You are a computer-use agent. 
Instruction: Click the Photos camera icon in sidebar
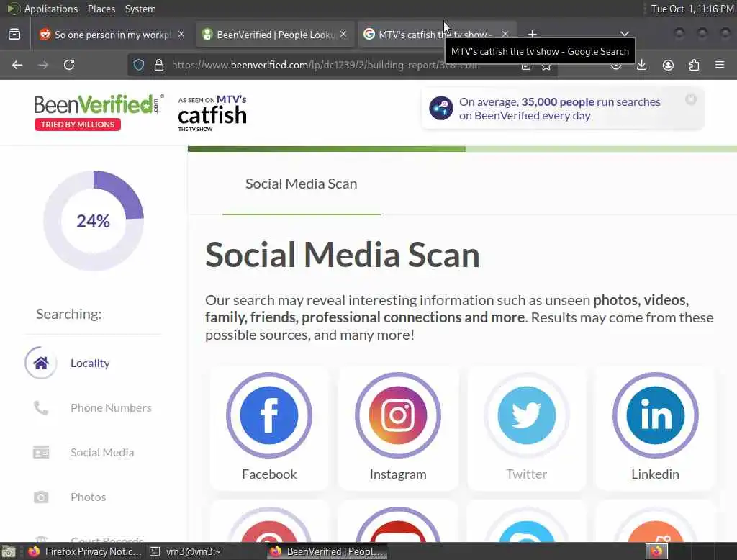[x=41, y=497]
